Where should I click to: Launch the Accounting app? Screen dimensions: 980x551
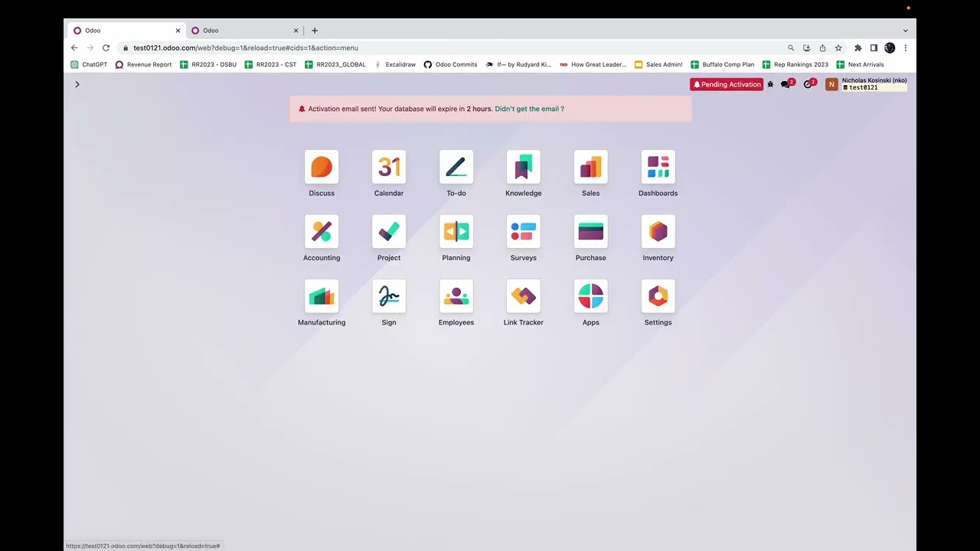(x=322, y=231)
